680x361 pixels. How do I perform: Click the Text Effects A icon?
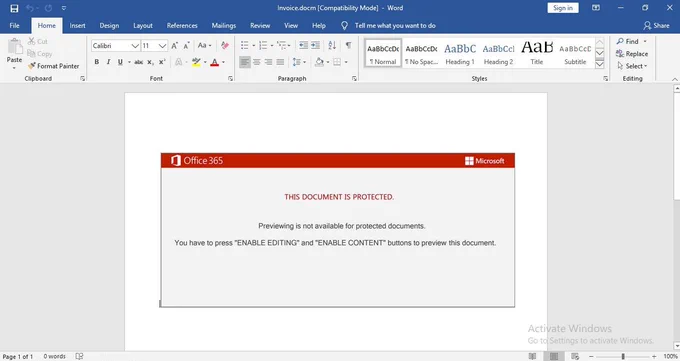[178, 62]
